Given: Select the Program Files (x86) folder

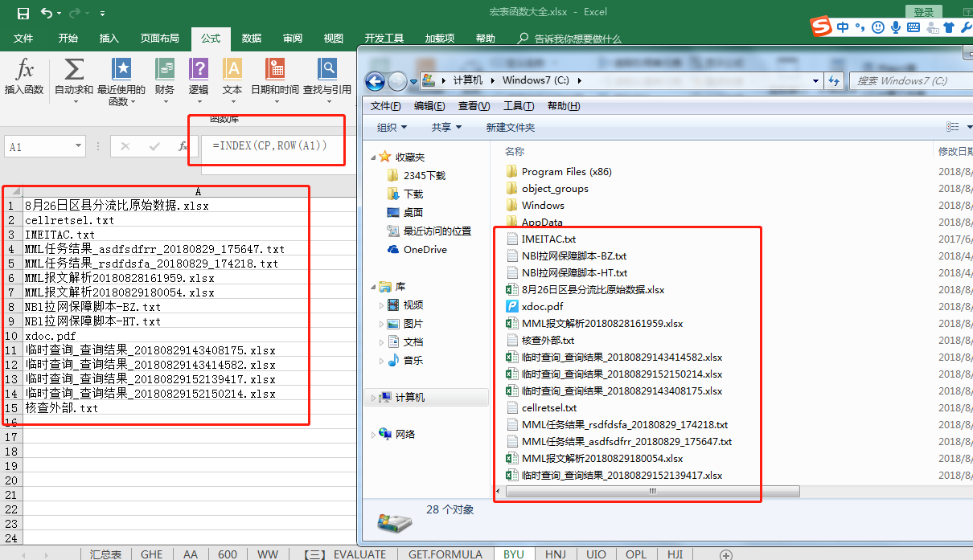Looking at the screenshot, I should (x=559, y=171).
